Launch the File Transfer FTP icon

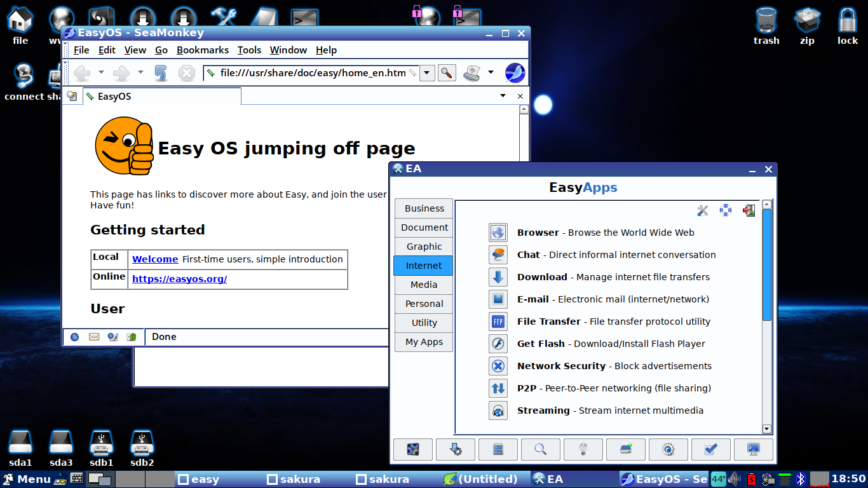[x=498, y=322]
